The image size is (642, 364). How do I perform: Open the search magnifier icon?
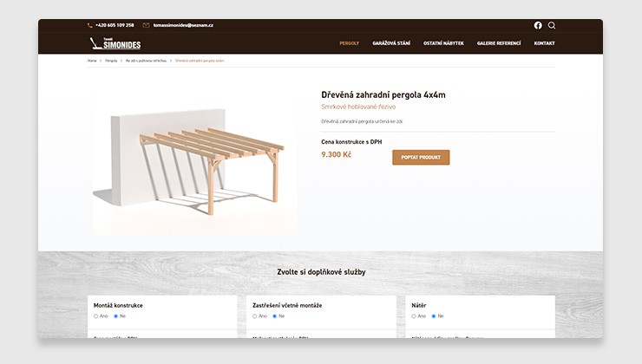(552, 25)
